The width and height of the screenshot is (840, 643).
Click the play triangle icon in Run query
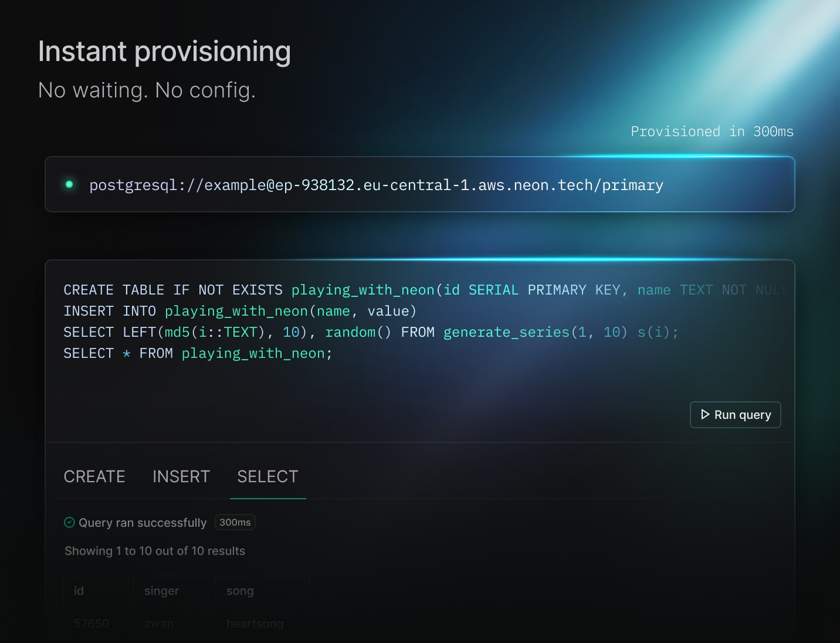[705, 415]
